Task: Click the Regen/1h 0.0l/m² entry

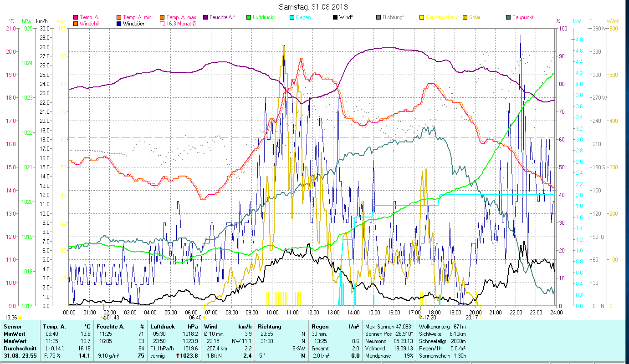Action: click(442, 349)
